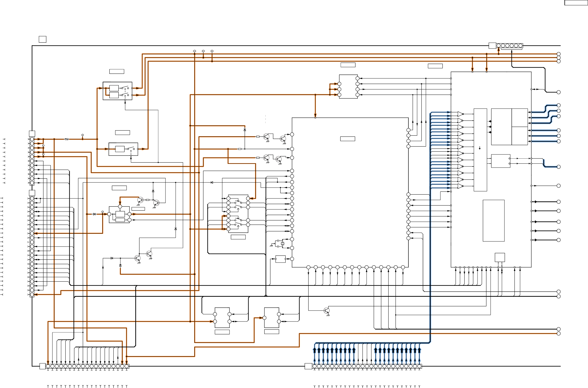The height and width of the screenshot is (388, 588).
Task: Toggle the upper switch in the dual-switch block
Action: 125,87
